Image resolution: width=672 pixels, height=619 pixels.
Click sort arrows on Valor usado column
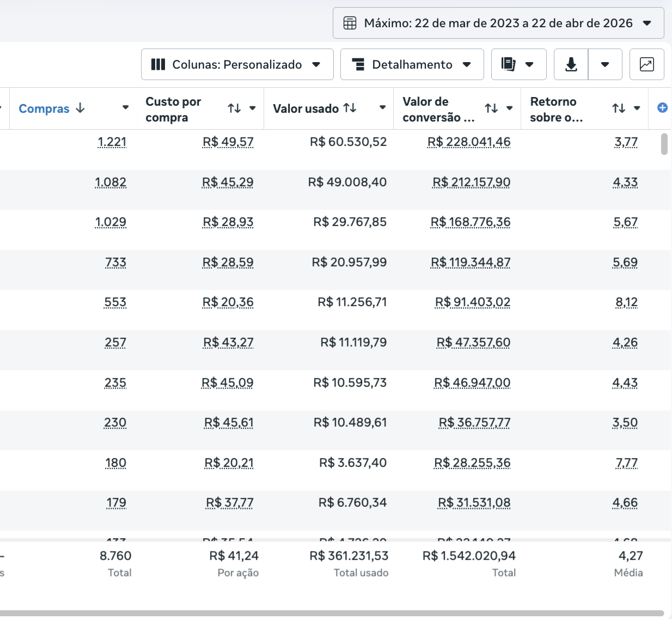point(350,108)
